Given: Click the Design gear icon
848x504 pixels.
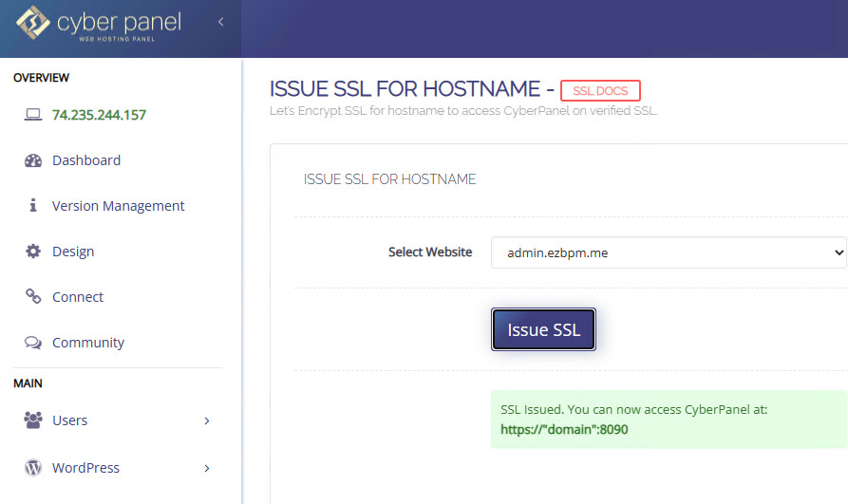Looking at the screenshot, I should (x=33, y=252).
